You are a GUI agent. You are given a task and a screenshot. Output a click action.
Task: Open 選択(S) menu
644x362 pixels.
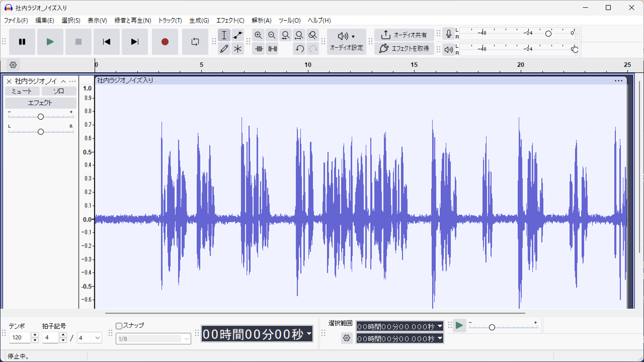point(71,20)
